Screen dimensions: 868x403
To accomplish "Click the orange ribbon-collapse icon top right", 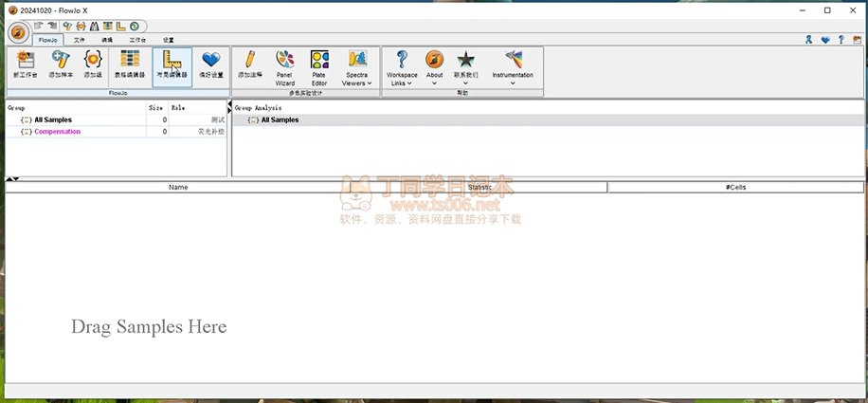I will pyautogui.click(x=857, y=39).
